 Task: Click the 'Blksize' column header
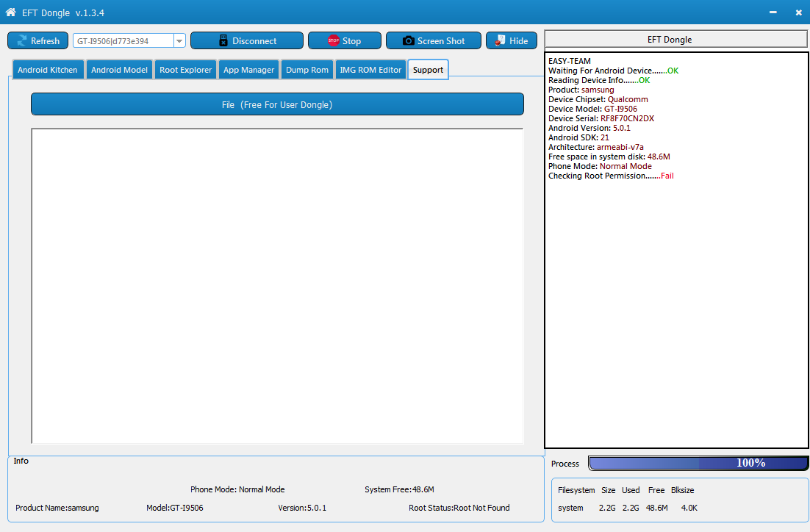coord(682,490)
